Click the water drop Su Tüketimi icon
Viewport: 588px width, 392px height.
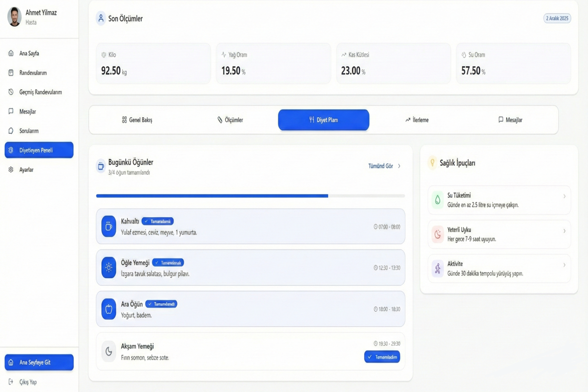(x=438, y=200)
